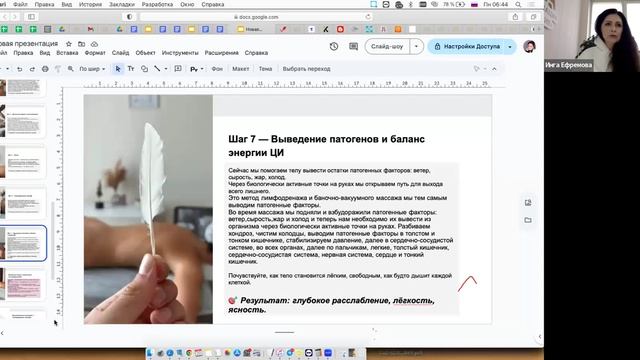Open the Pv add-on dropdown
640x360 pixels.
pos(197,69)
